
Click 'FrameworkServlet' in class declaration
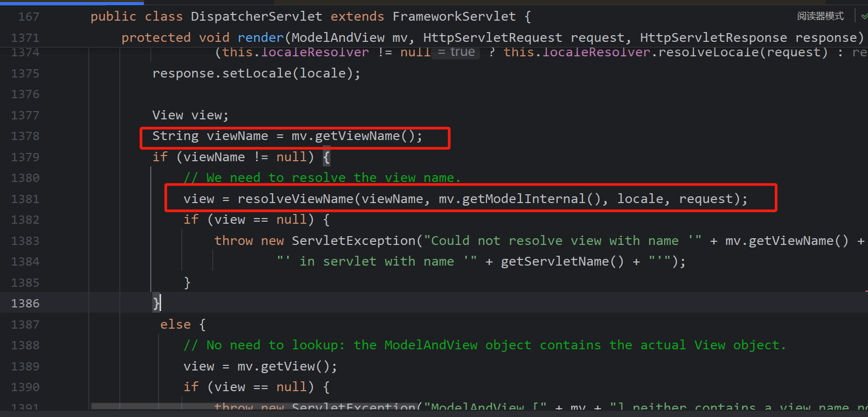pyautogui.click(x=454, y=17)
